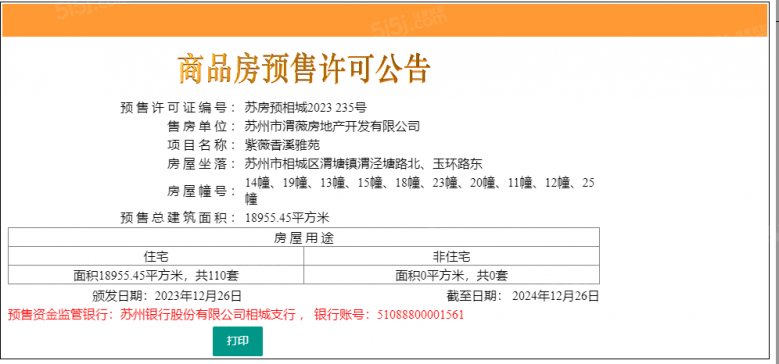This screenshot has height=364, width=779.
Task: Click the 打印 print button
Action: click(x=237, y=341)
